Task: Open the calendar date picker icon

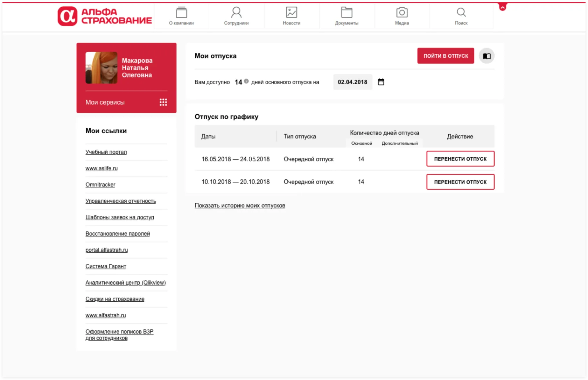Action: coord(381,82)
